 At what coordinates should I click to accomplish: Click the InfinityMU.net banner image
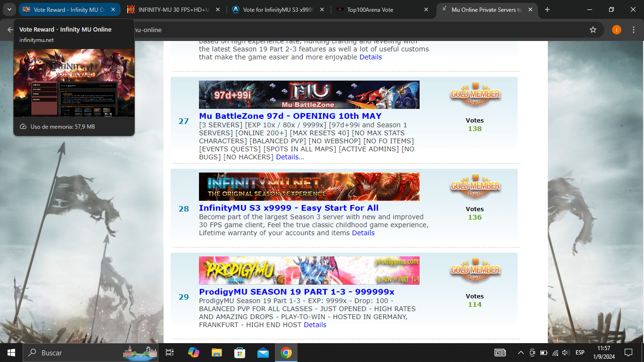[309, 187]
